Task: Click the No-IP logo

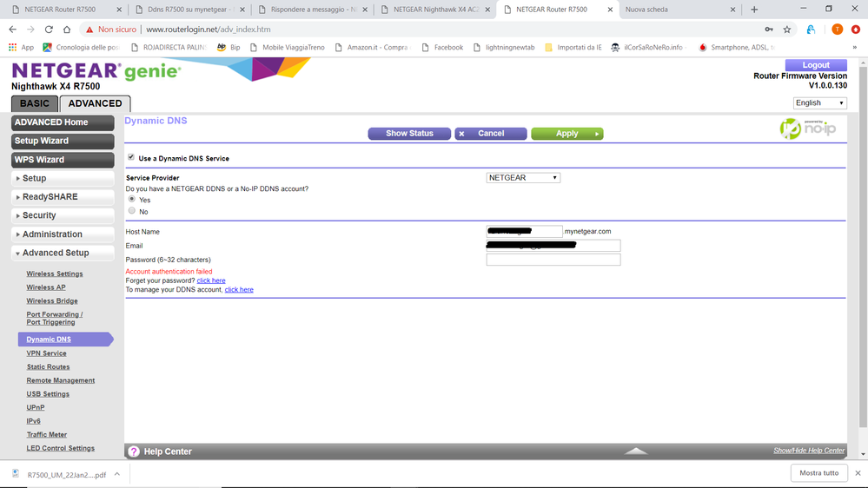Action: pyautogui.click(x=808, y=129)
